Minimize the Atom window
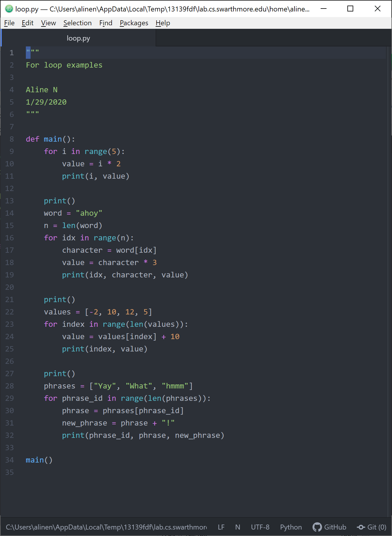Screen dimensions: 392x536 (x=324, y=9)
